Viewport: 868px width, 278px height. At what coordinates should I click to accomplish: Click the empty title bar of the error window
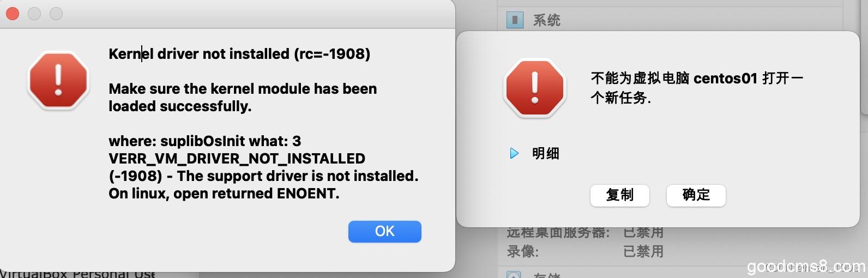256,14
